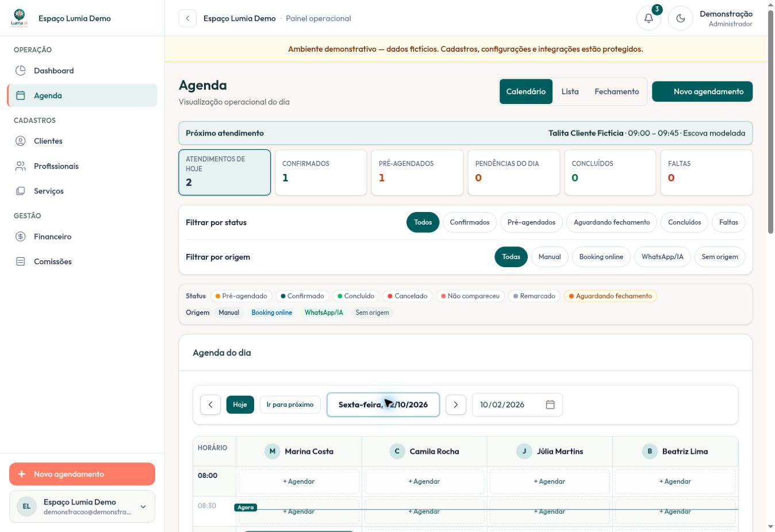
Task: Click the Luma IA logo icon
Action: [x=19, y=18]
